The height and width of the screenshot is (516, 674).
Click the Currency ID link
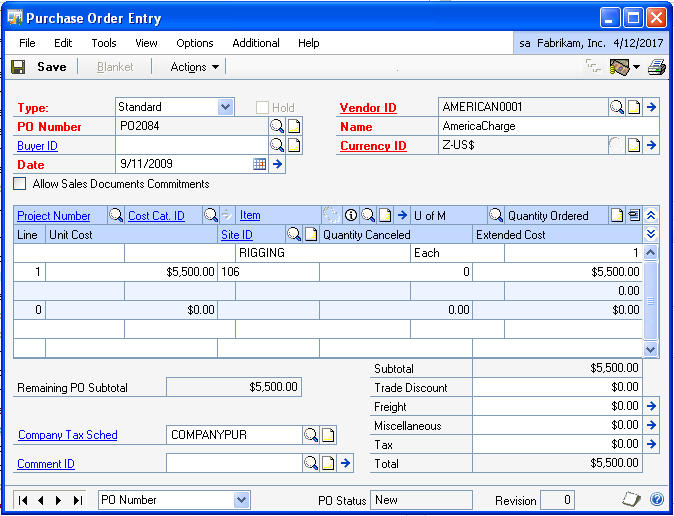373,146
